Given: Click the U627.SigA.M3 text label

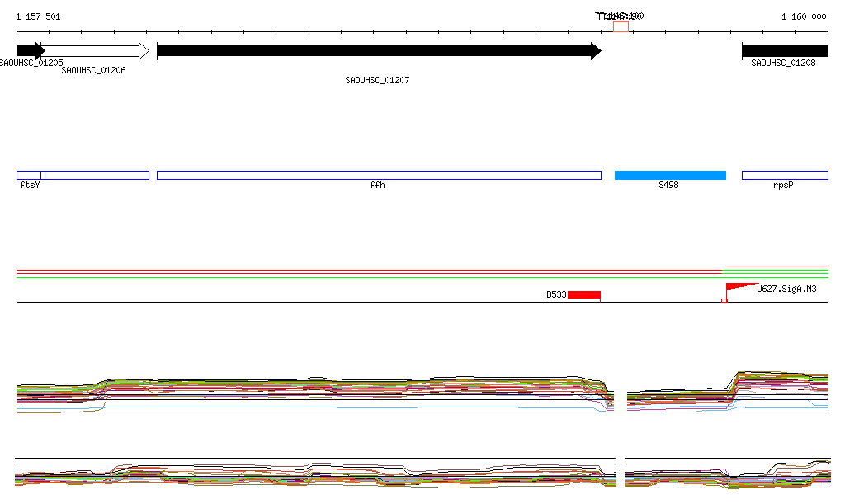Looking at the screenshot, I should [786, 290].
